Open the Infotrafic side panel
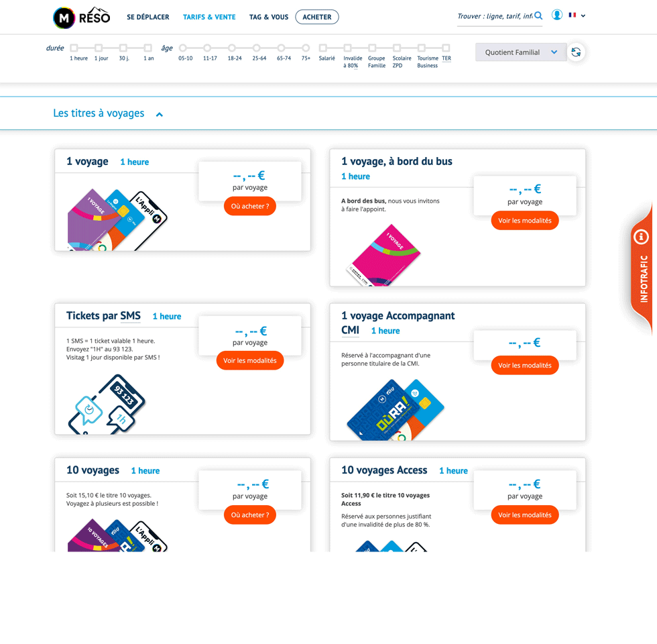Screen dimensions: 657x644 click(x=642, y=268)
